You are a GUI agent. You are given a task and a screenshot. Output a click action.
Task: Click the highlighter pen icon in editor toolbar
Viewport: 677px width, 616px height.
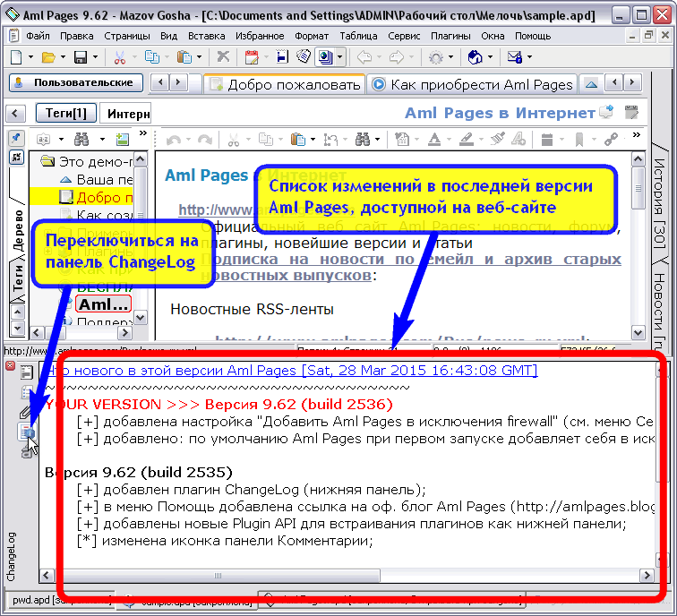(x=466, y=140)
